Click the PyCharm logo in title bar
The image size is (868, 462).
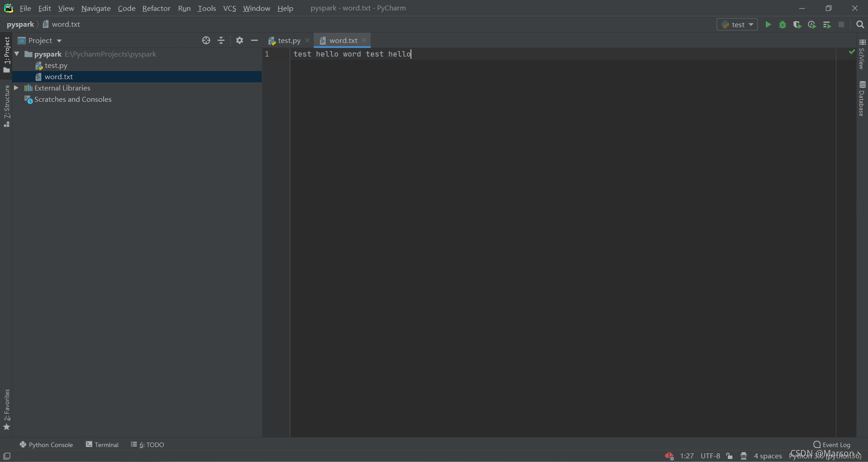[x=8, y=8]
